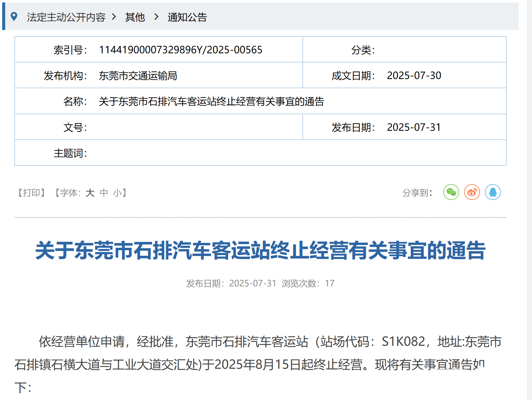Click the 打印 print button
This screenshot has width=532, height=400.
32,193
